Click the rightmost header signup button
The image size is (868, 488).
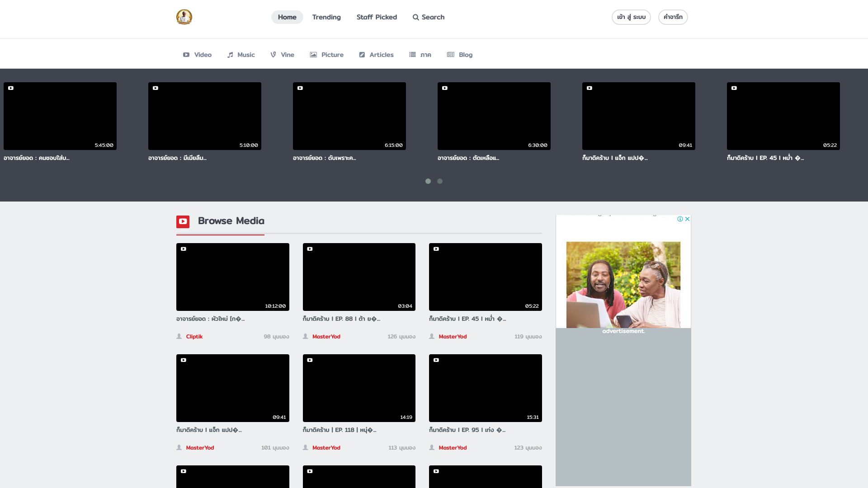(x=673, y=17)
